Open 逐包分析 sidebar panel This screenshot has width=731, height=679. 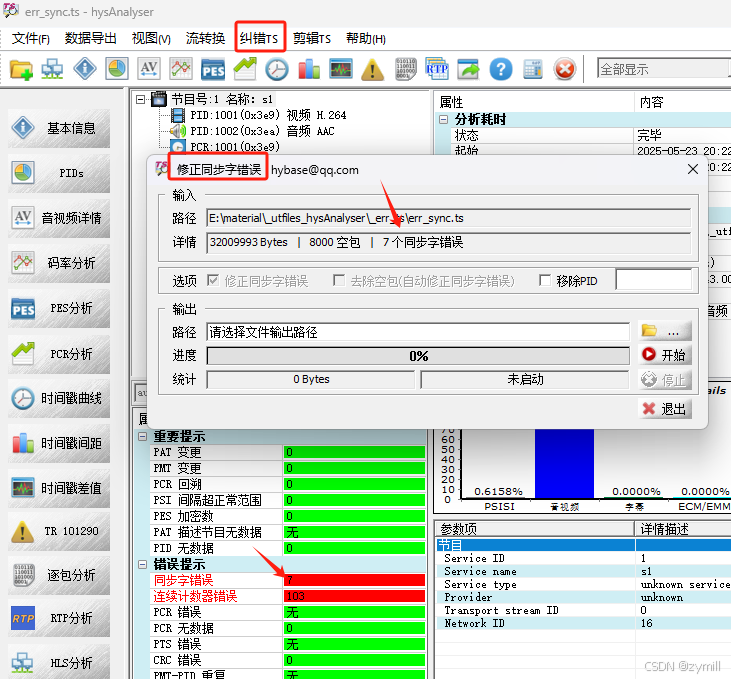[x=59, y=575]
